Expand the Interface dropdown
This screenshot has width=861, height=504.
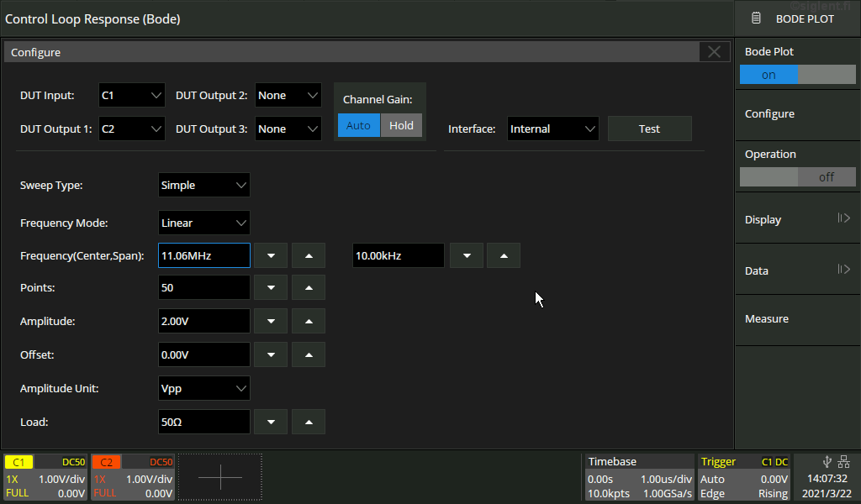(x=552, y=129)
